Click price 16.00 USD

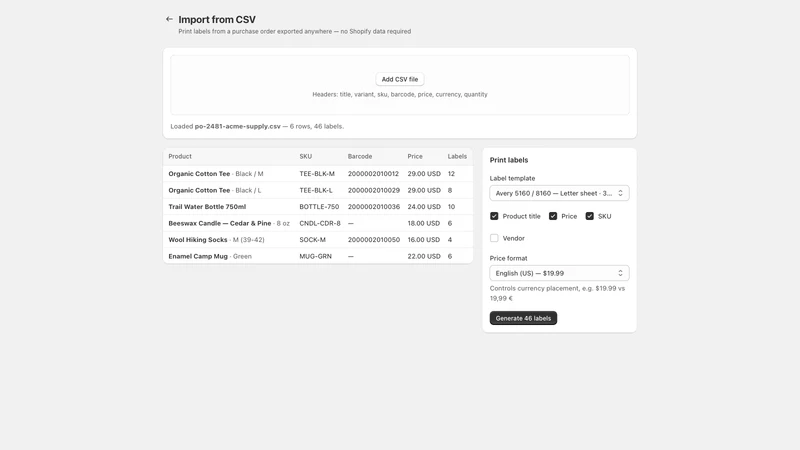(423, 239)
